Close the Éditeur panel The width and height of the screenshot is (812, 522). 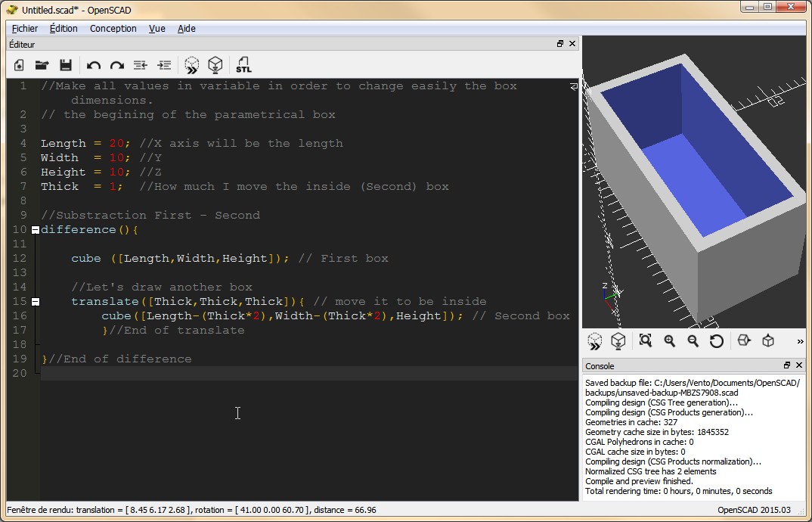coord(572,44)
